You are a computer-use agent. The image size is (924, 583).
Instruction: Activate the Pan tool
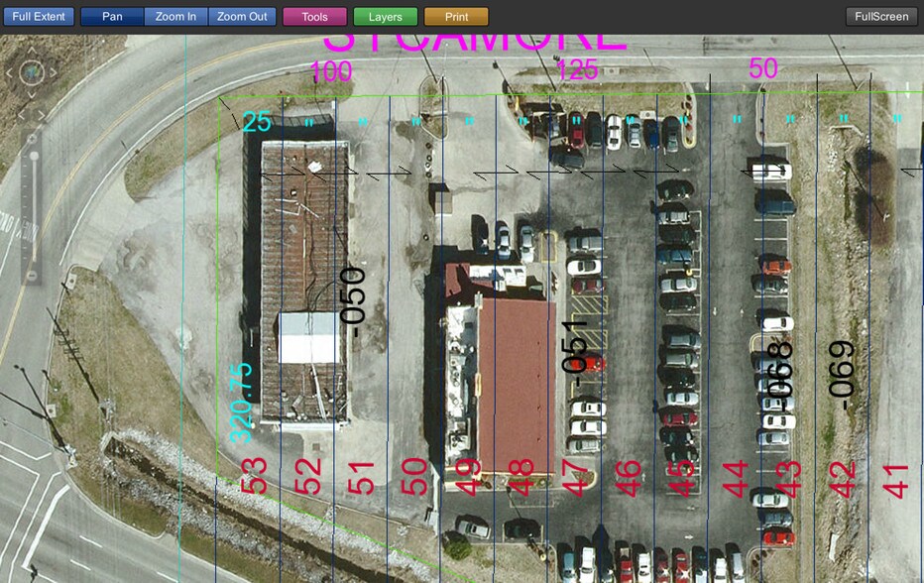click(112, 17)
